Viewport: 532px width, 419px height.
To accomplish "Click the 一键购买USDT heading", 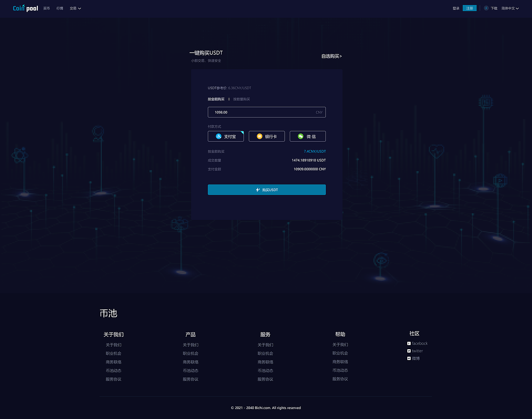I will point(206,53).
